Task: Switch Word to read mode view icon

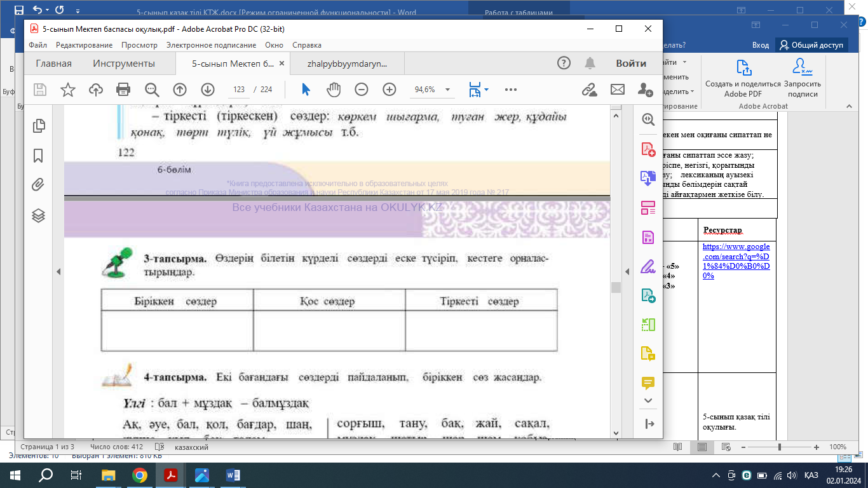Action: [x=678, y=447]
